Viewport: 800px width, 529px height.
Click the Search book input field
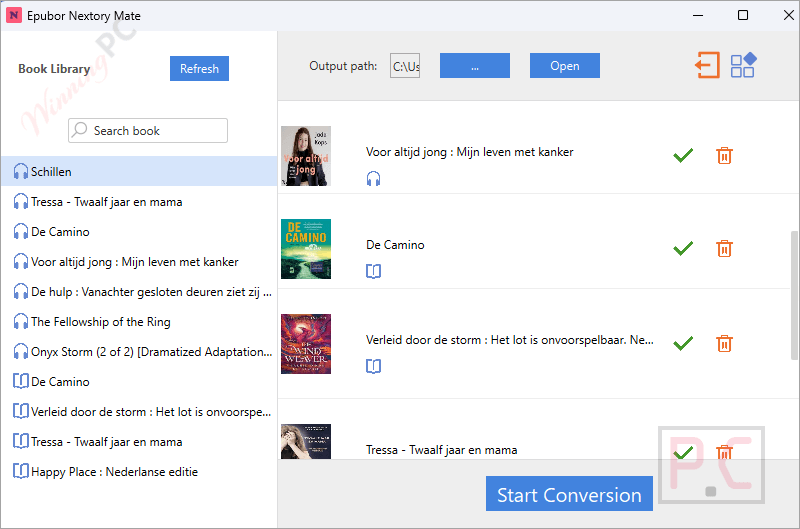pyautogui.click(x=148, y=131)
